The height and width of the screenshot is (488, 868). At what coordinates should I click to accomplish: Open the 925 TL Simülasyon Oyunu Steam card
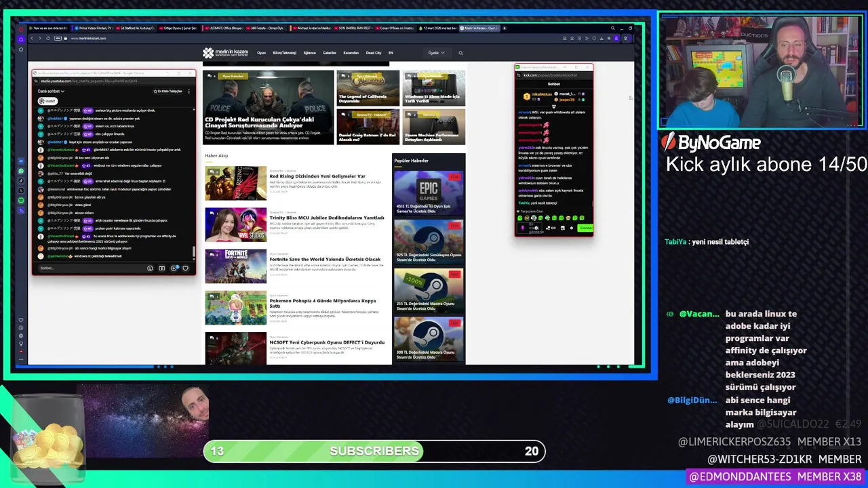(x=429, y=241)
